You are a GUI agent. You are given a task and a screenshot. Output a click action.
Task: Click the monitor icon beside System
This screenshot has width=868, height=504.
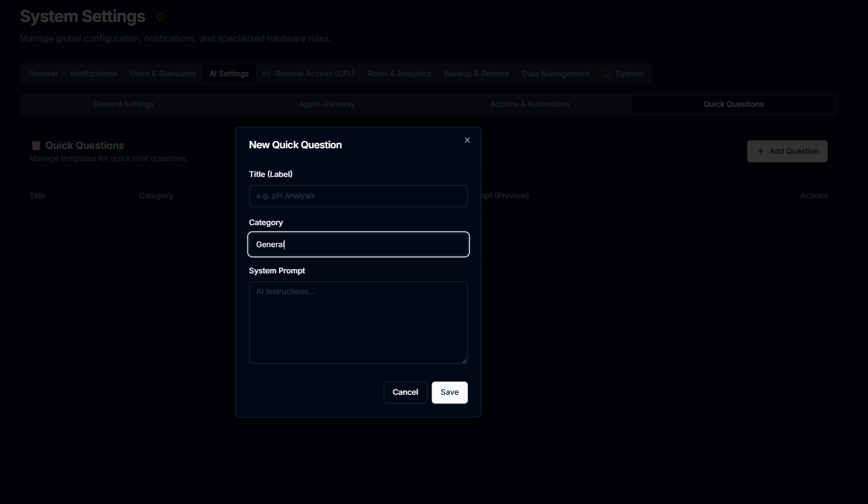[607, 74]
